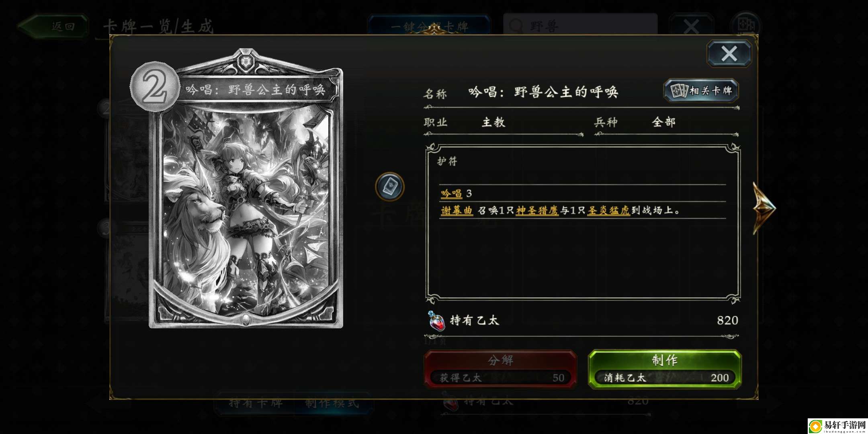Viewport: 868px width, 434px height.
Task: Go to next card with golden arrow
Action: coord(764,208)
